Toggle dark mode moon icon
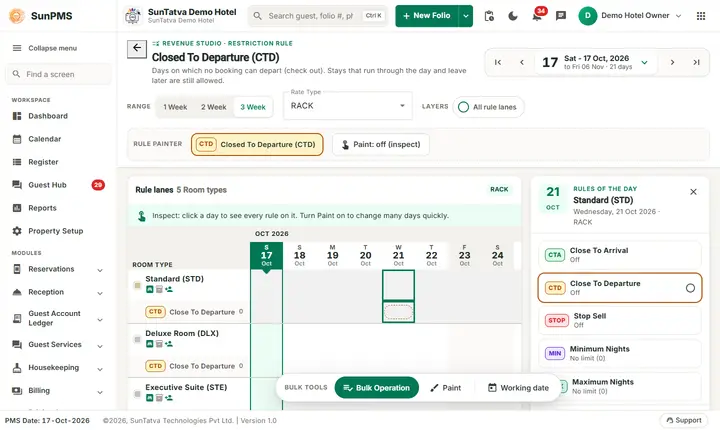 513,16
